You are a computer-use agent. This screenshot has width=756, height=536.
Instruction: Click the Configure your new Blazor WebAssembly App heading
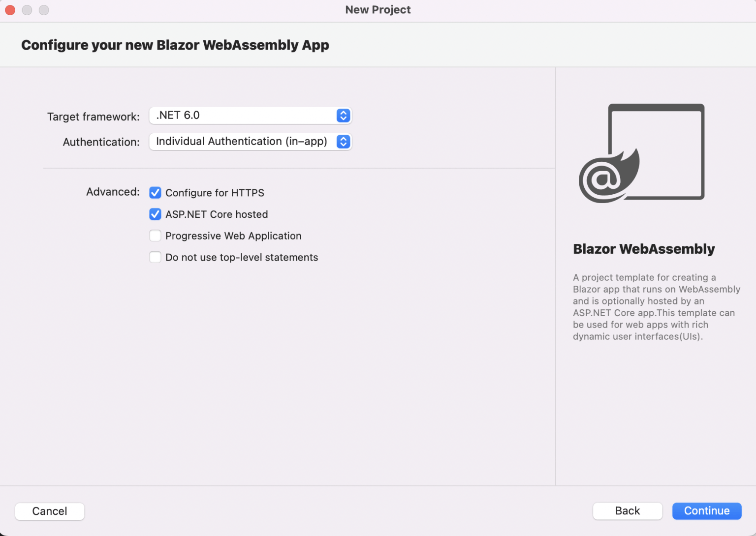175,45
